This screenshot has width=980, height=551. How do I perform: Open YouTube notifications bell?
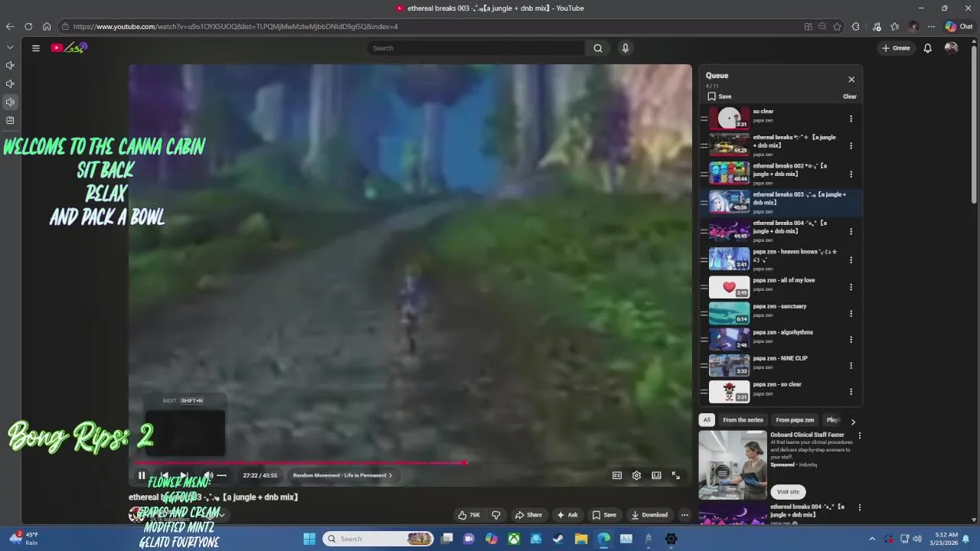click(927, 48)
